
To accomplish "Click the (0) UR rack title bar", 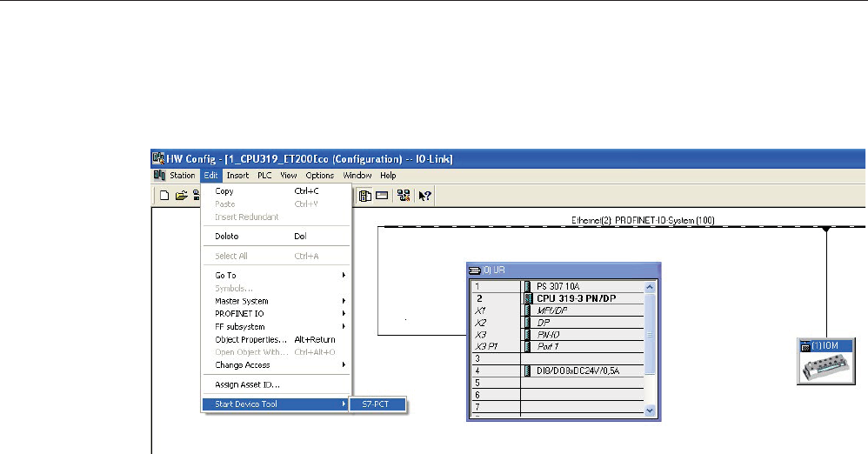I will point(564,270).
